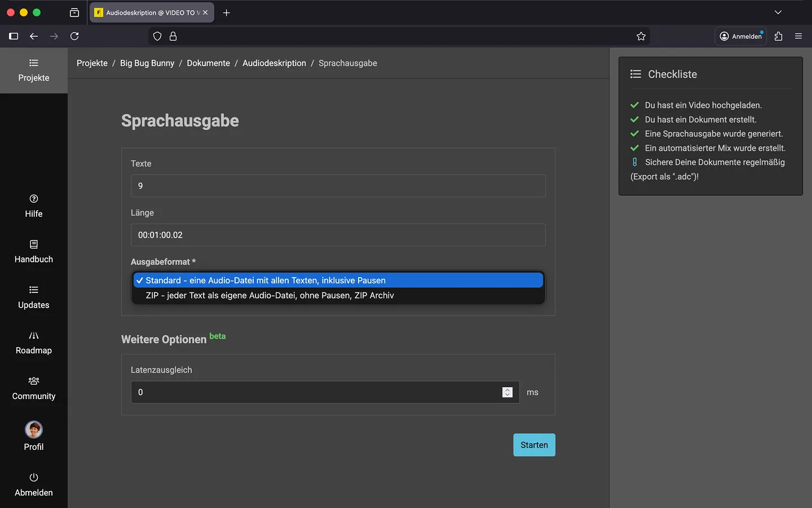
Task: Reload the page with the refresh icon
Action: pos(74,36)
